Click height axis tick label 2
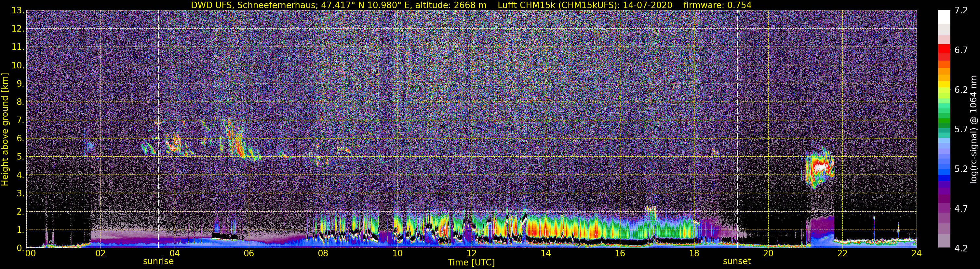Viewport: 980px width, 269px height. coord(20,211)
